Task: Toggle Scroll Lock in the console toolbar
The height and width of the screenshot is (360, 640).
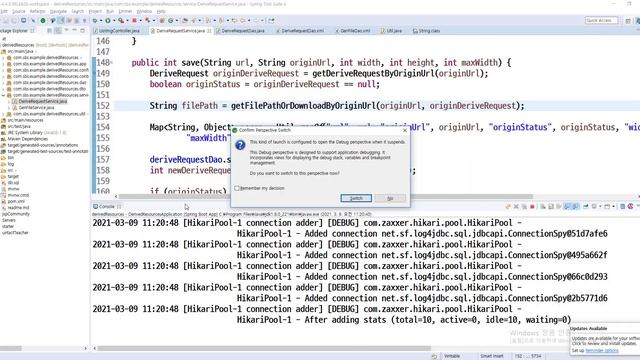Action: [x=551, y=207]
